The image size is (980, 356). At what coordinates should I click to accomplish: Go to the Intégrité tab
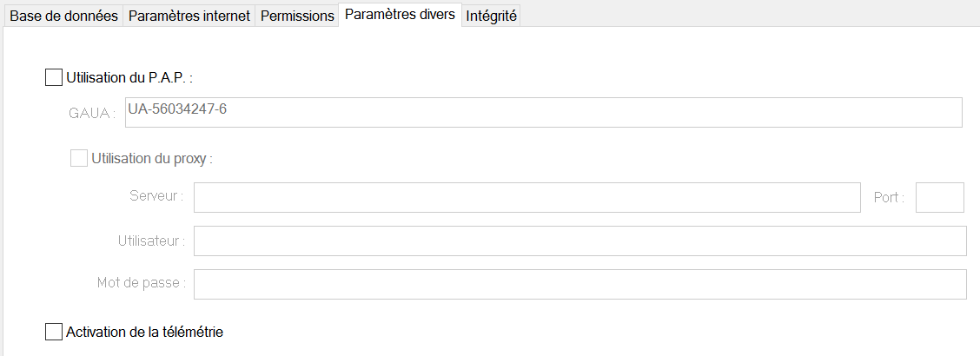(491, 16)
